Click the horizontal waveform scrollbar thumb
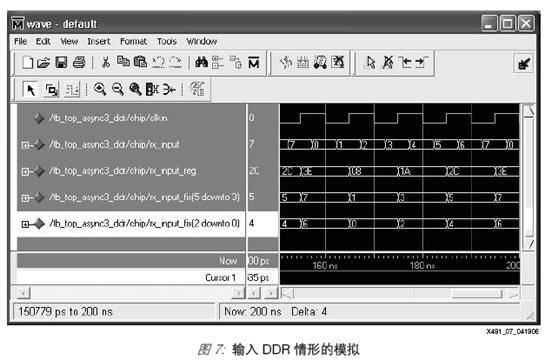Screen dimensions: 551x360 click(x=477, y=293)
